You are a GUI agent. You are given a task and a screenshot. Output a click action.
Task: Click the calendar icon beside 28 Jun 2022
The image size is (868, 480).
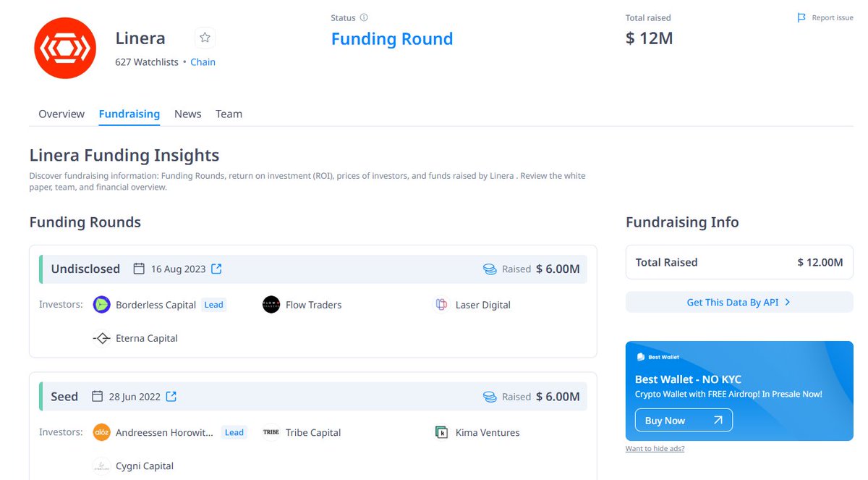click(98, 396)
